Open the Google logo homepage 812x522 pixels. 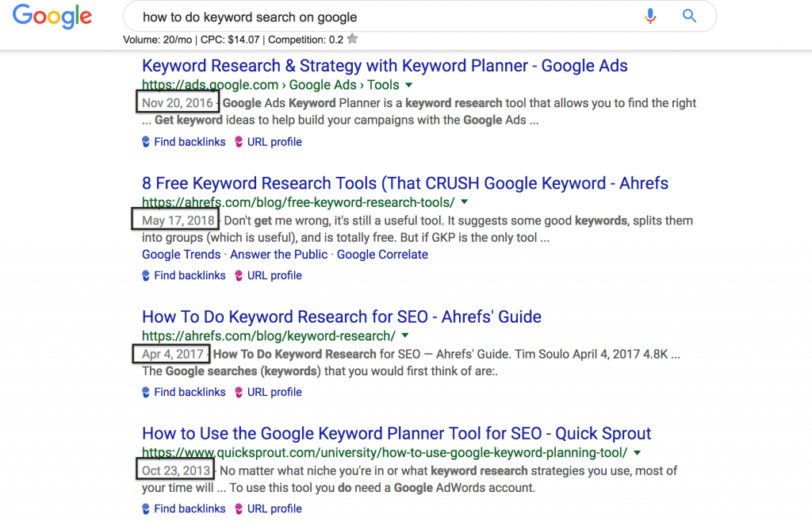52,16
